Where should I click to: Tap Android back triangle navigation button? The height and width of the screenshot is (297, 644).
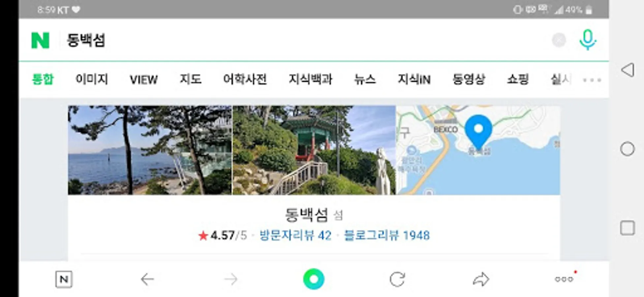pyautogui.click(x=628, y=70)
